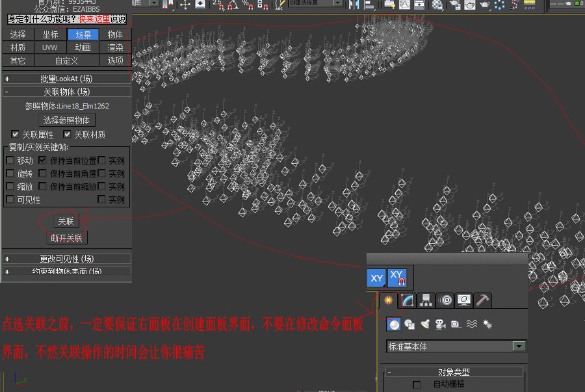Click the render teapot icon
The height and width of the screenshot is (392, 585).
click(x=484, y=5)
